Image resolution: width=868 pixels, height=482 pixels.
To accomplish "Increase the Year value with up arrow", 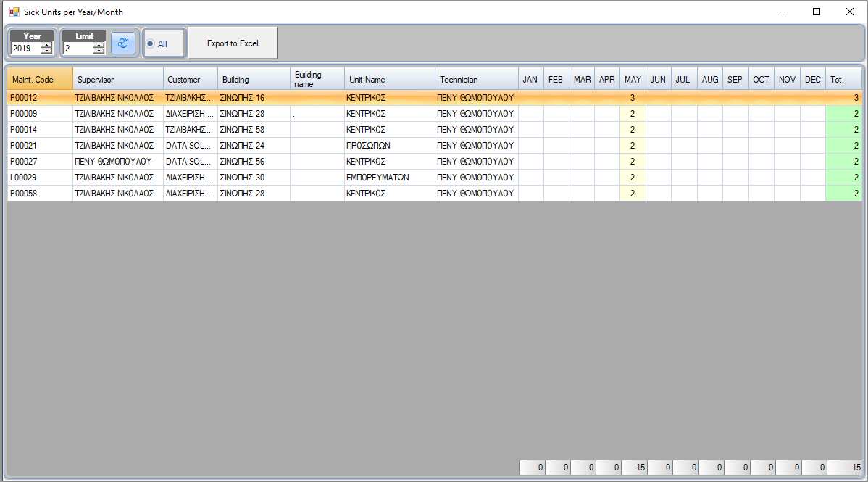I will click(x=46, y=45).
